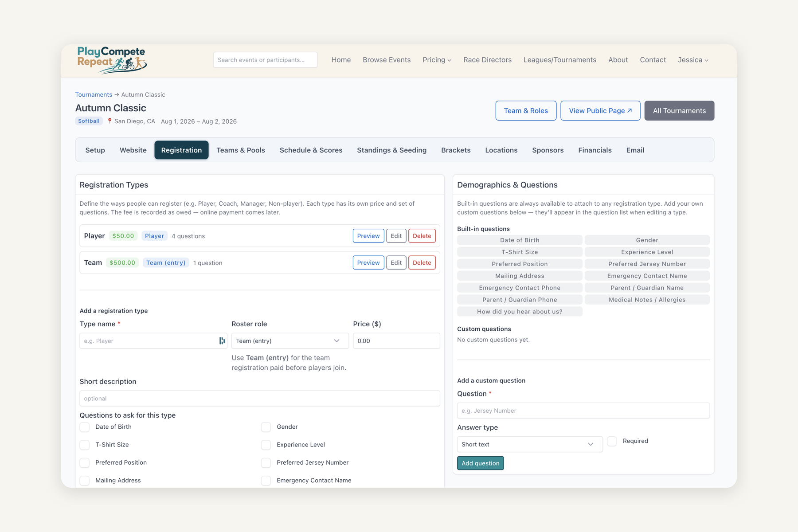Open View Public Page
Screen dimensions: 798x532
pos(600,111)
